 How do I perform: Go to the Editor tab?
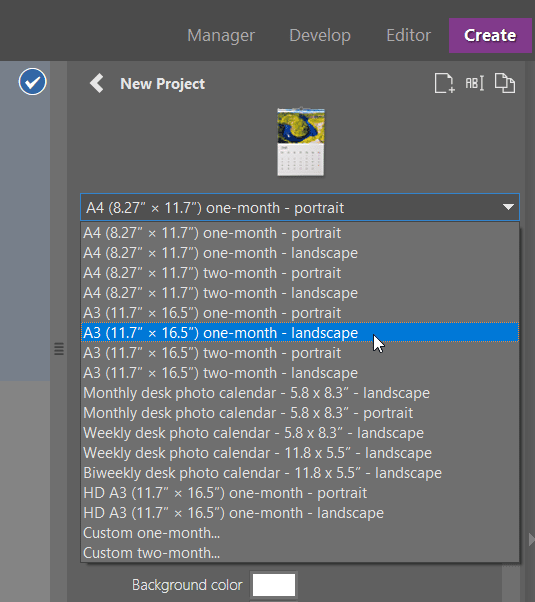pos(409,35)
